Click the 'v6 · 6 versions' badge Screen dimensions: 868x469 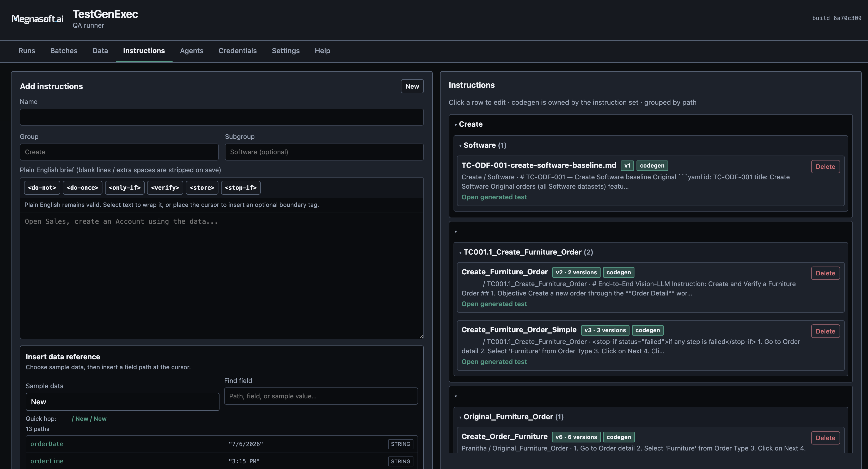pyautogui.click(x=576, y=437)
